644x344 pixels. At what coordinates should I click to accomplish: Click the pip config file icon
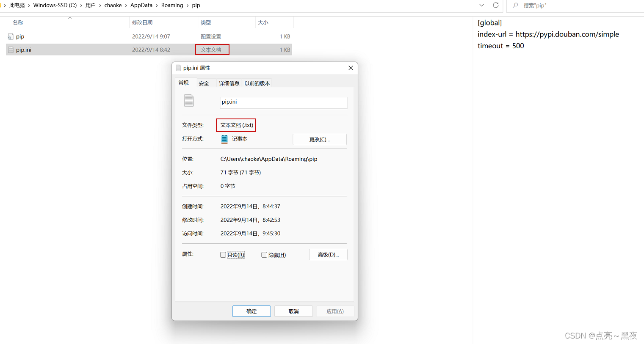click(11, 36)
